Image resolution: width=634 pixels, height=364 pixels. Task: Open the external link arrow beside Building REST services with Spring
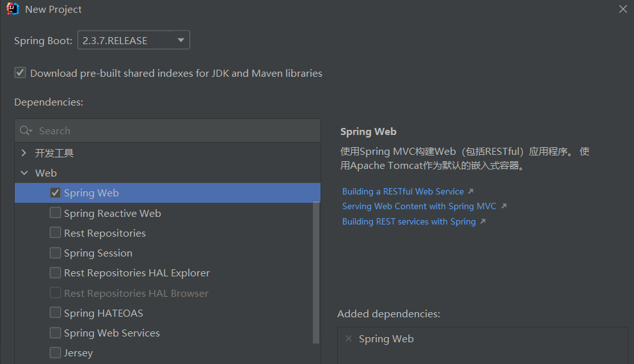(483, 221)
